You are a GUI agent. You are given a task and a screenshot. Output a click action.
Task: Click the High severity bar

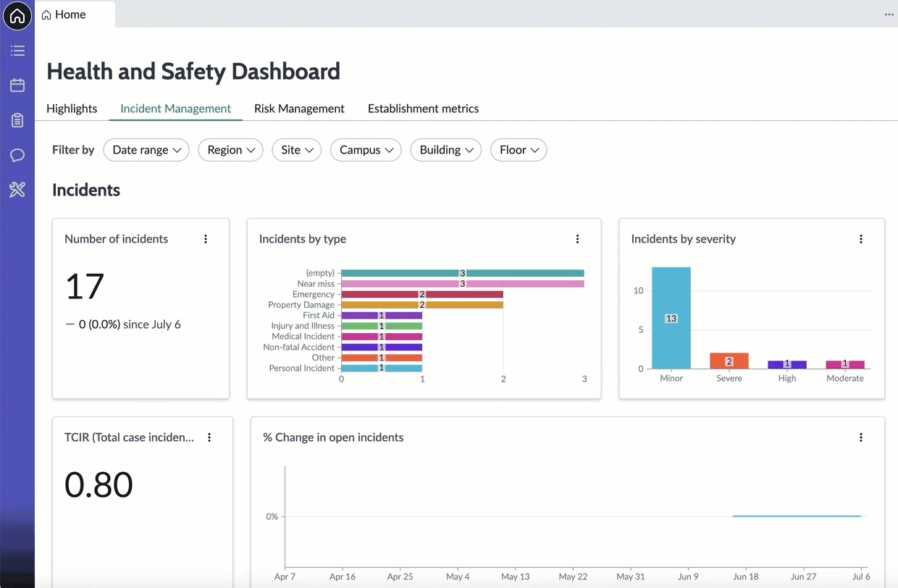(787, 364)
